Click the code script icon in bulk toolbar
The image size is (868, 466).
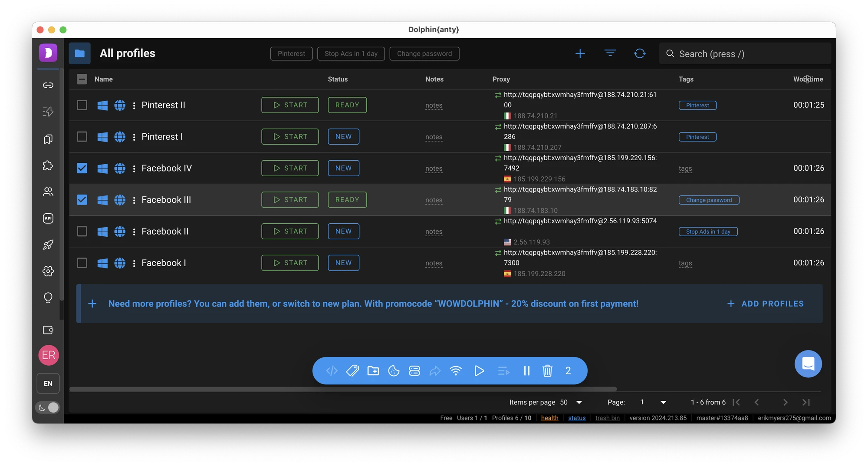(x=332, y=371)
